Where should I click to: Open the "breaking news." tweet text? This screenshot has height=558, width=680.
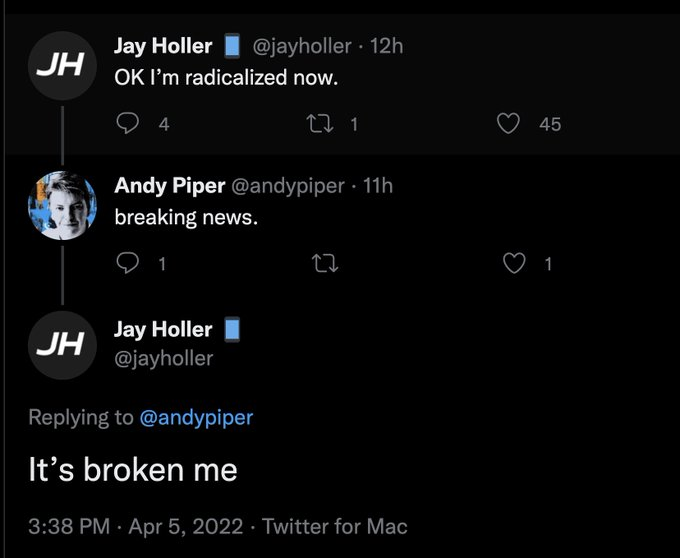[x=186, y=216]
